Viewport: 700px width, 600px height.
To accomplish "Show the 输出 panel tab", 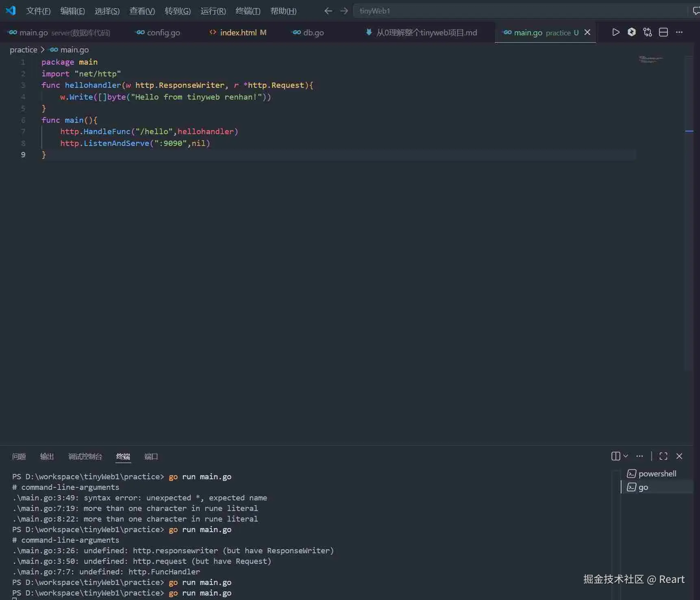I will [47, 456].
